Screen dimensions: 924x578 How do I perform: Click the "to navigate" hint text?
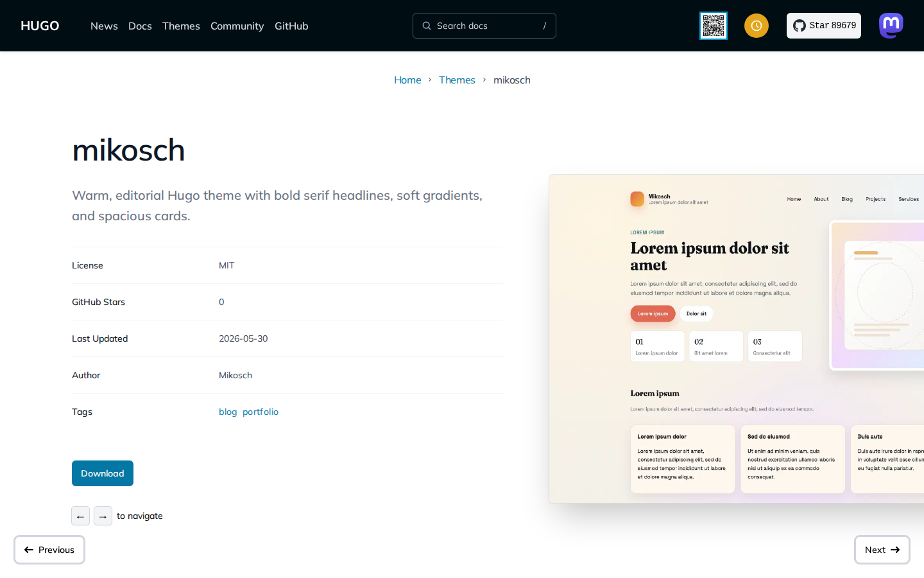coord(140,516)
